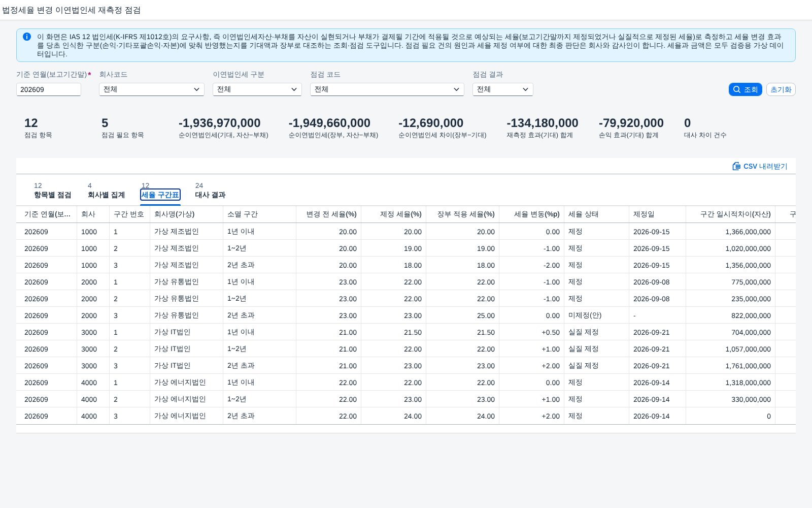Click the 구간 일시적차이(자산) column header
Image resolution: width=812 pixels, height=508 pixels.
point(731,214)
